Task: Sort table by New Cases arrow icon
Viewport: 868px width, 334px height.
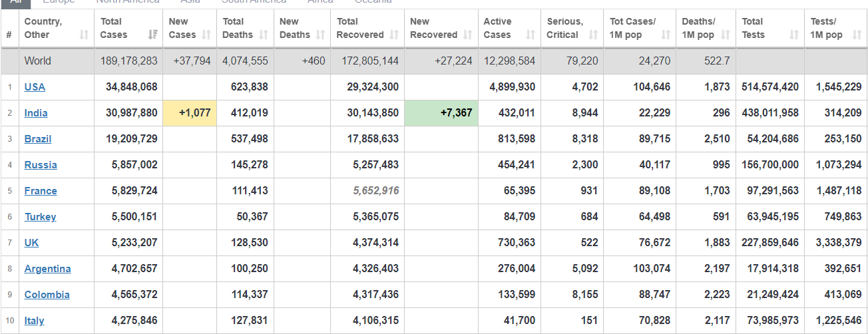Action: pyautogui.click(x=206, y=35)
